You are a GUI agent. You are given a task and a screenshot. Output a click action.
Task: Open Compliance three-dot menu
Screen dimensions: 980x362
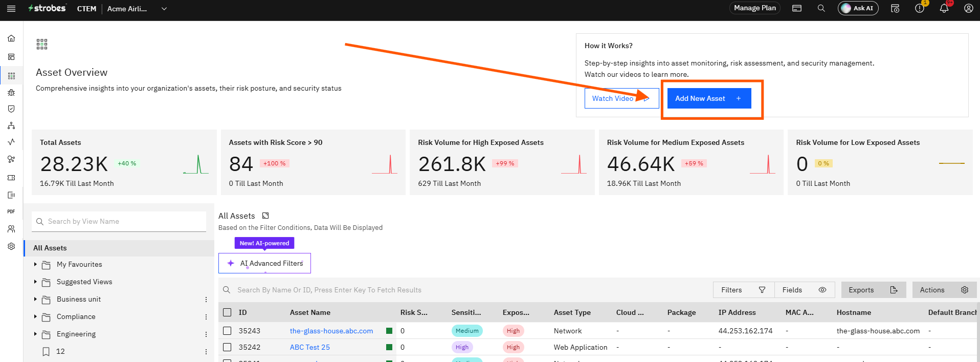(x=206, y=317)
